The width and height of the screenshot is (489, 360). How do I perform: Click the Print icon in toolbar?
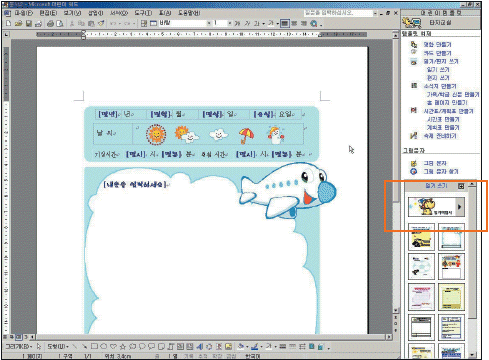50,23
